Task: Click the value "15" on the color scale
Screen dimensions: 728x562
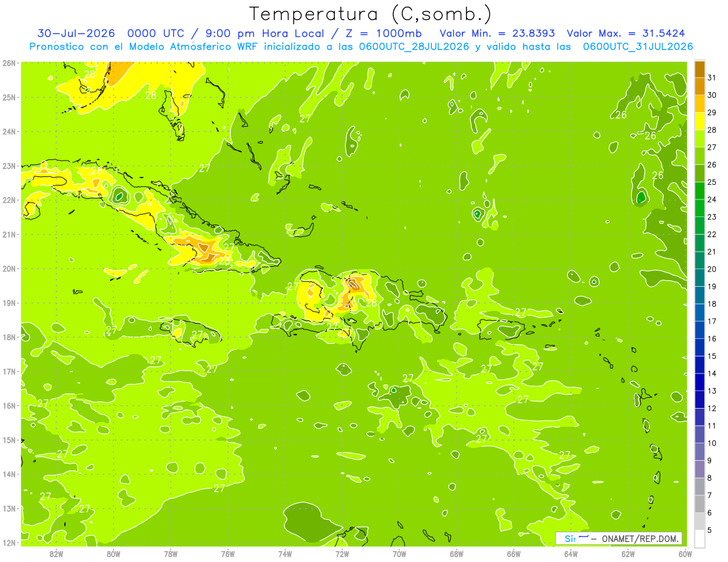Action: [x=712, y=356]
